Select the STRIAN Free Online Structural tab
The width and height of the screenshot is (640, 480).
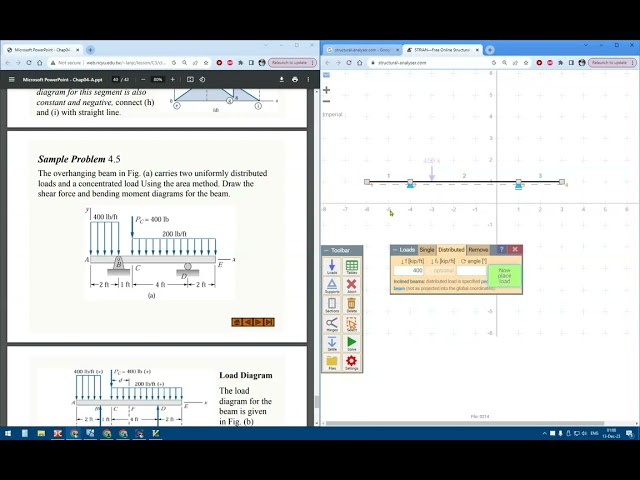click(x=442, y=50)
